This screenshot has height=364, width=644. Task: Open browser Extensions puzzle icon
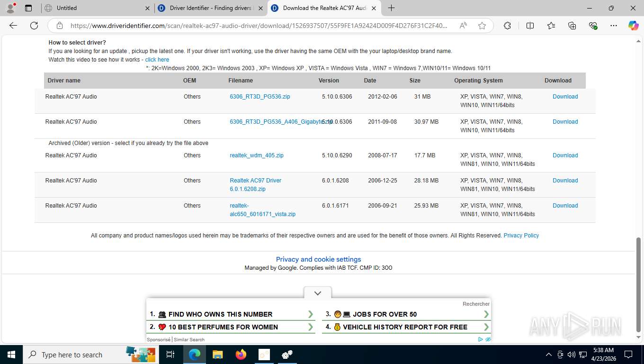click(507, 26)
